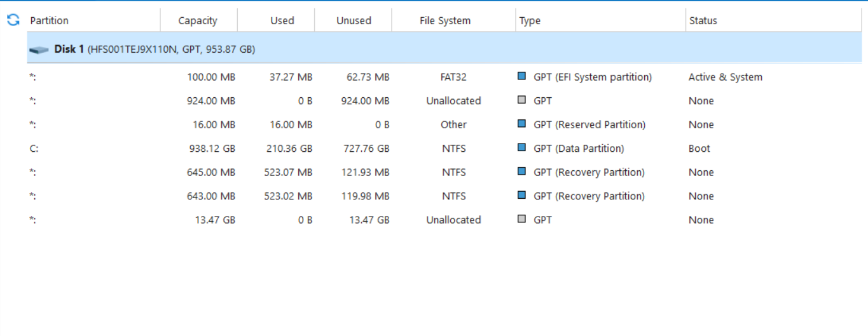Viewport: 868px width, 336px height.
Task: Click the Unused column header
Action: point(354,20)
